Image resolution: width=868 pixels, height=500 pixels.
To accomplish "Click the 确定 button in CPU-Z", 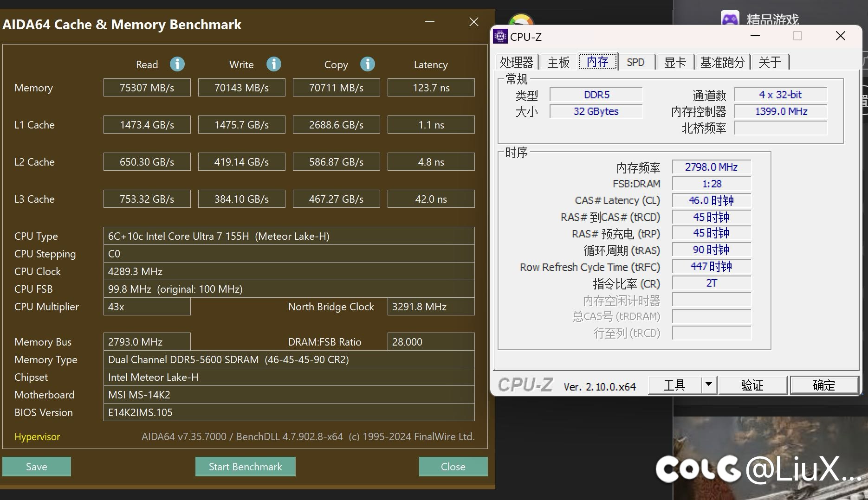I will click(x=824, y=385).
